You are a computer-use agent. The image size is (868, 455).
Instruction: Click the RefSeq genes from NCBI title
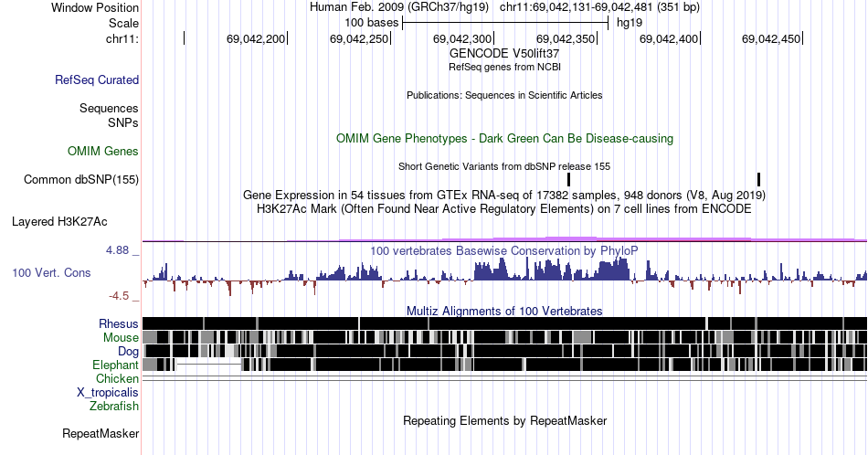click(x=505, y=67)
